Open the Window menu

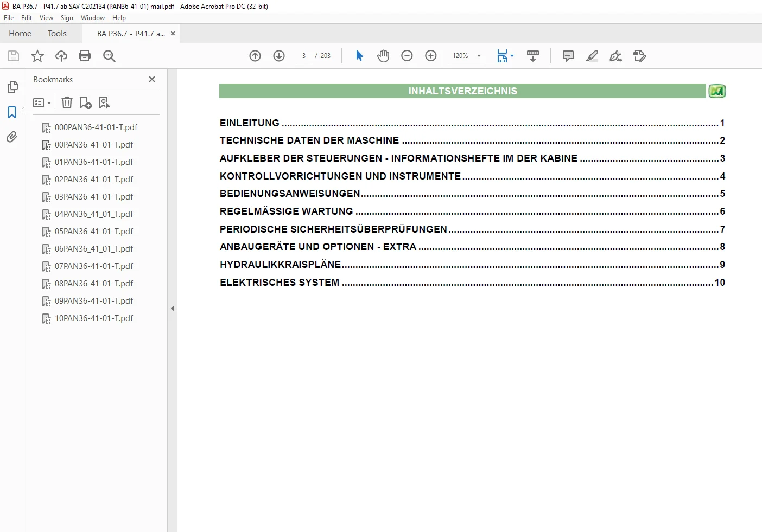(93, 18)
